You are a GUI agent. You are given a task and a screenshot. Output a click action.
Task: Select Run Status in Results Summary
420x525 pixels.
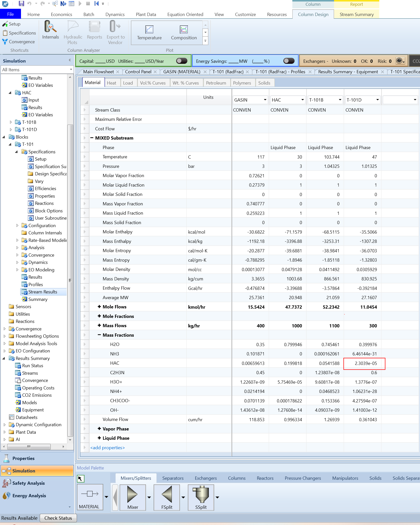tap(32, 366)
